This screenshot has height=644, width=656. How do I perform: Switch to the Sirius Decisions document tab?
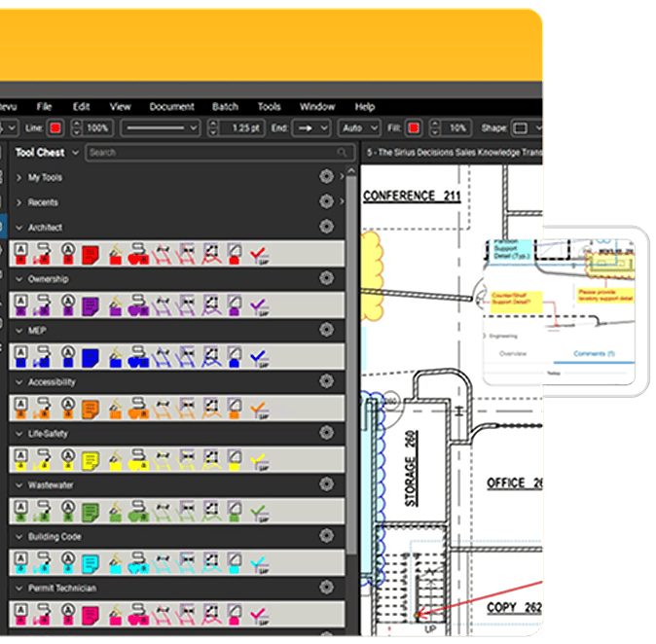tap(454, 153)
